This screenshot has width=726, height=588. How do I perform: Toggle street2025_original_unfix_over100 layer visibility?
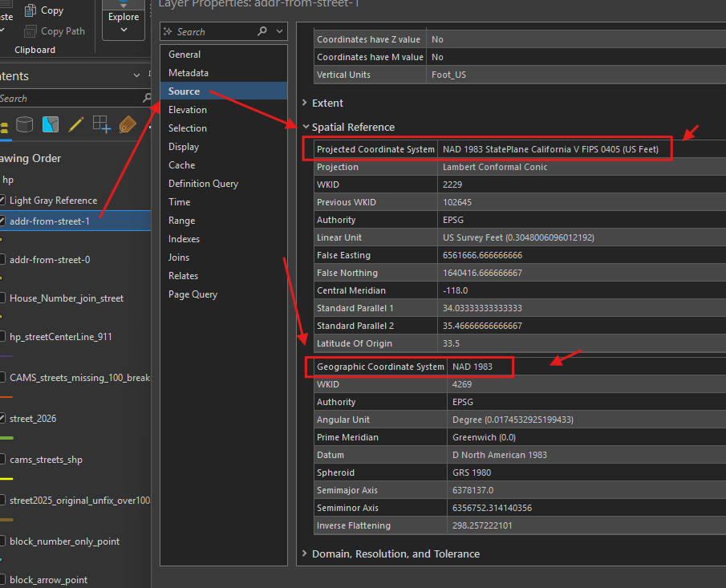coord(2,500)
